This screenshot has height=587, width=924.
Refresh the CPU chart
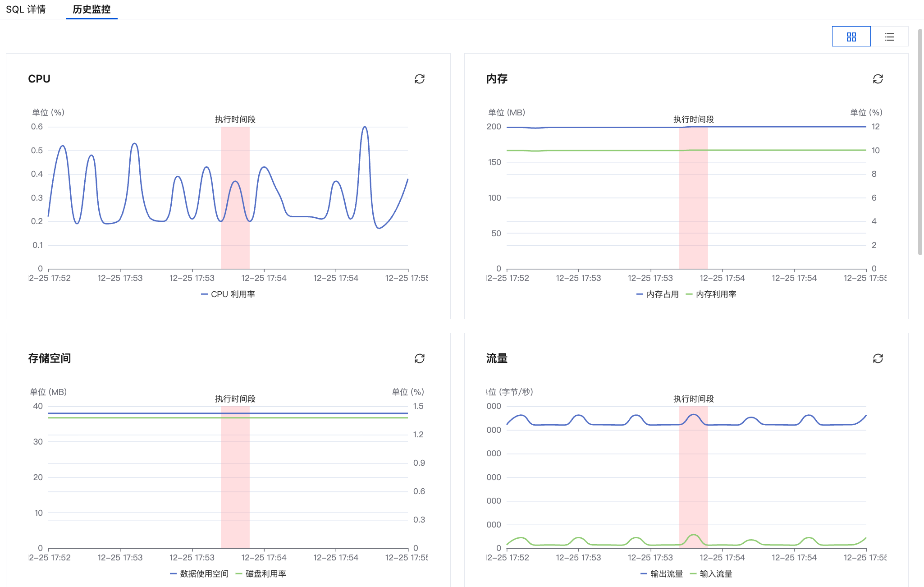419,79
